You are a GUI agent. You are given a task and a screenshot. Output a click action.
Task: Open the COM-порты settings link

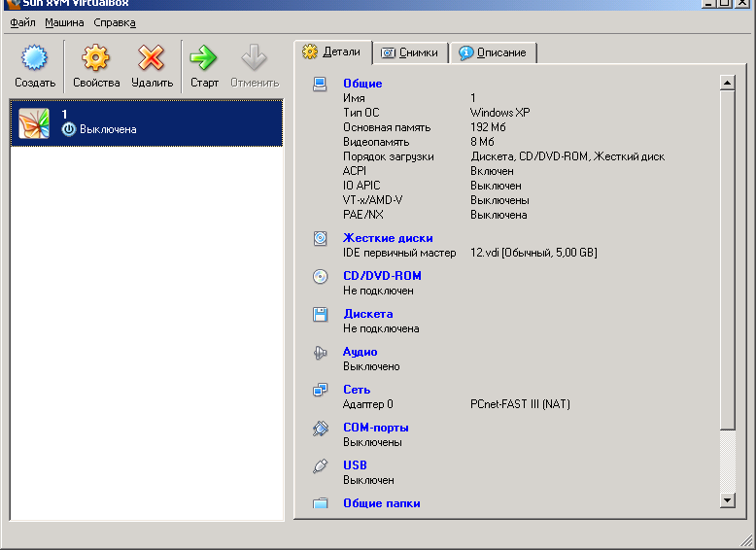pyautogui.click(x=376, y=428)
